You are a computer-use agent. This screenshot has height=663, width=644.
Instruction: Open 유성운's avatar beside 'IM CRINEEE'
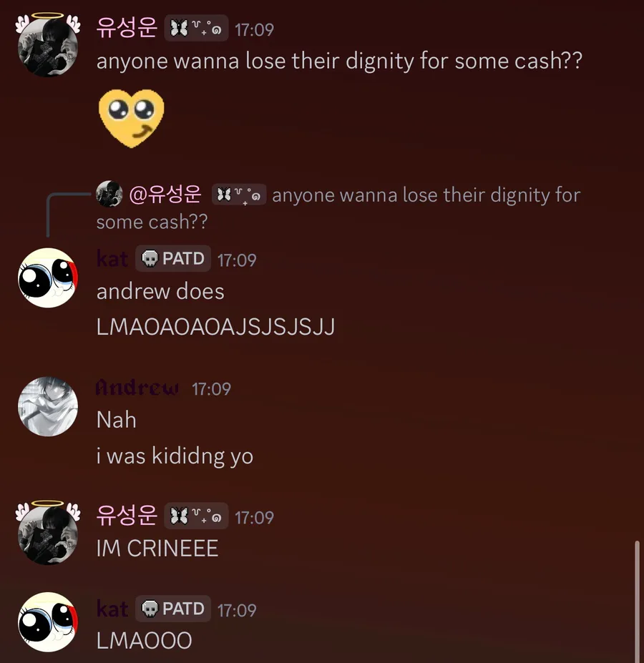tap(48, 534)
